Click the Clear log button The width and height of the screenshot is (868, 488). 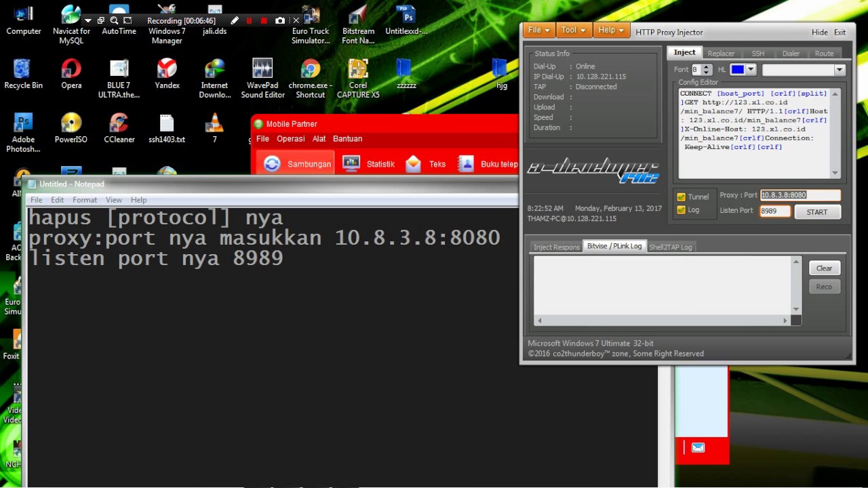pyautogui.click(x=824, y=268)
